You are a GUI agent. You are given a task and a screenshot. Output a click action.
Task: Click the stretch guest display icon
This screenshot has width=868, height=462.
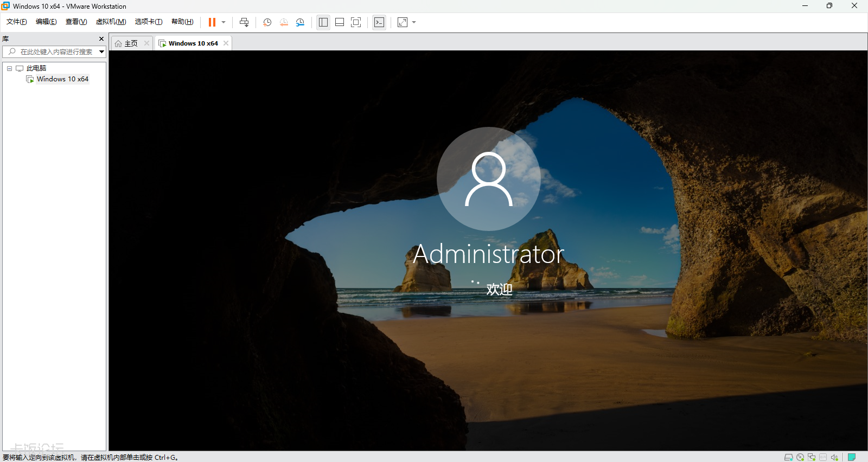(403, 22)
